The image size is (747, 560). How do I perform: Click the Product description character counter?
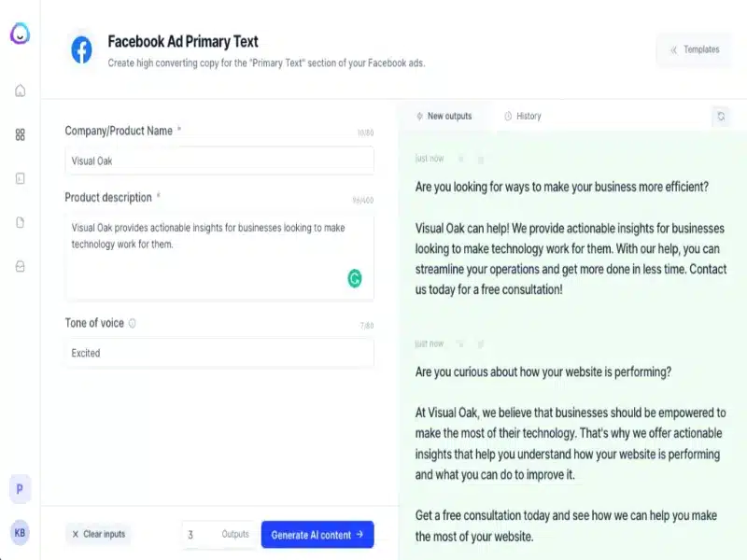[362, 200]
